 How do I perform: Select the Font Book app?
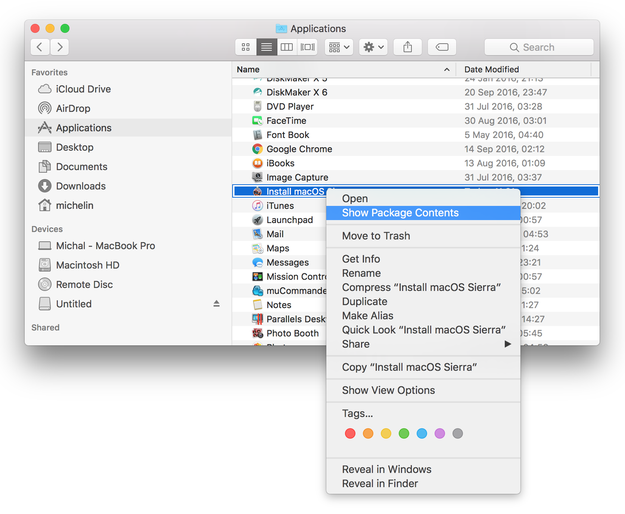415,135
